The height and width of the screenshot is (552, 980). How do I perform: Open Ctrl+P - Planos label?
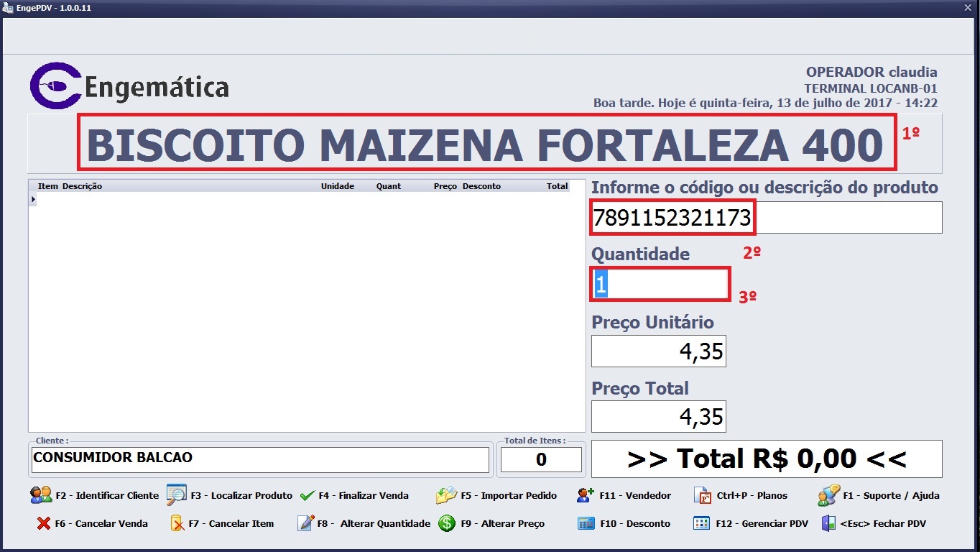tap(752, 495)
